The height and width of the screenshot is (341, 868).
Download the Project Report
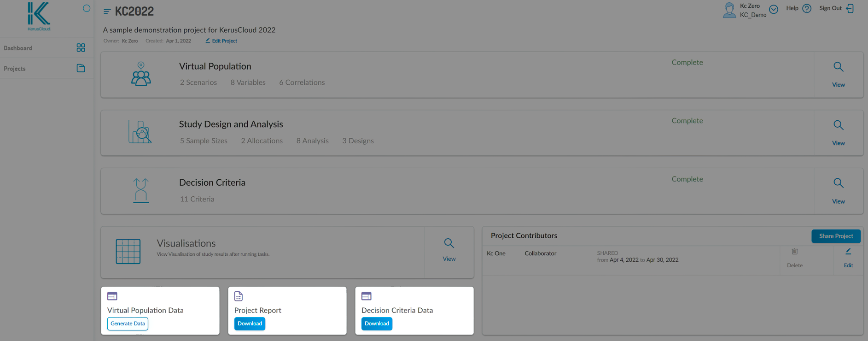coord(250,323)
